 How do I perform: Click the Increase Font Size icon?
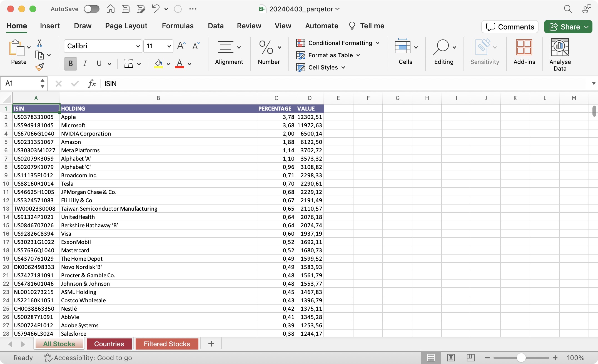(181, 46)
